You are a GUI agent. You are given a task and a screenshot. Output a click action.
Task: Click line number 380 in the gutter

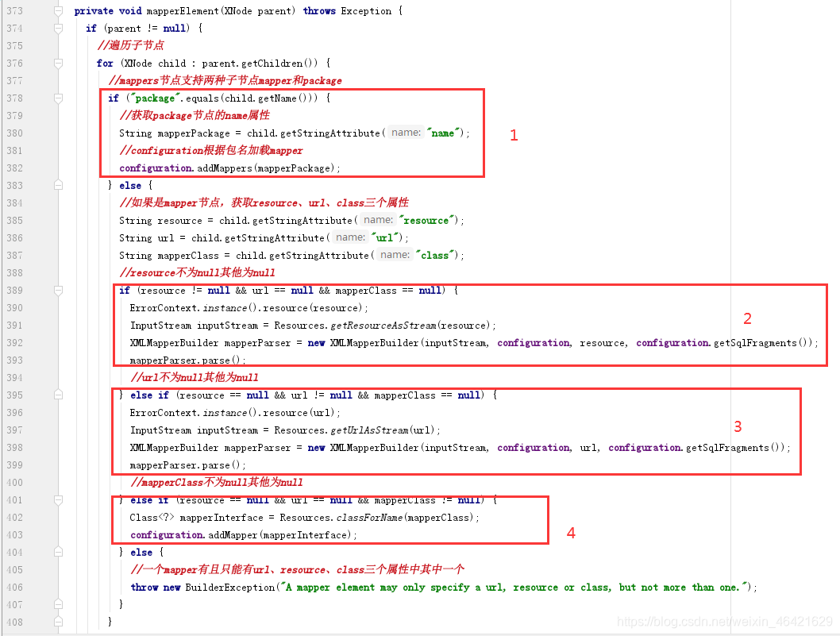click(x=14, y=133)
